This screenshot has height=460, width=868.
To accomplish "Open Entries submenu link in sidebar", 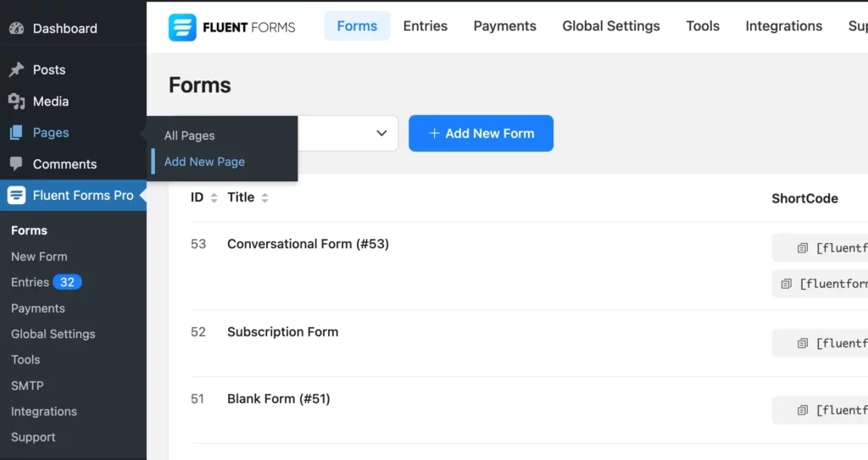I will (30, 282).
